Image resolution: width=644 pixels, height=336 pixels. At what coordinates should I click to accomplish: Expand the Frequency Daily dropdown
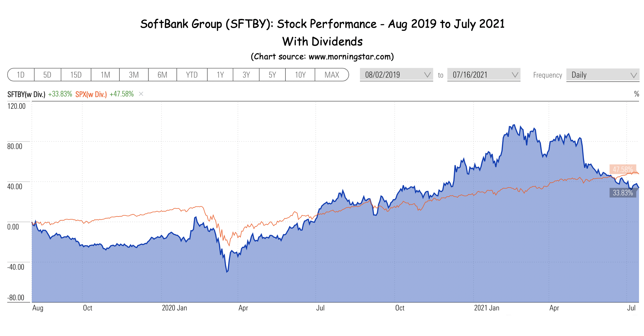pos(603,75)
